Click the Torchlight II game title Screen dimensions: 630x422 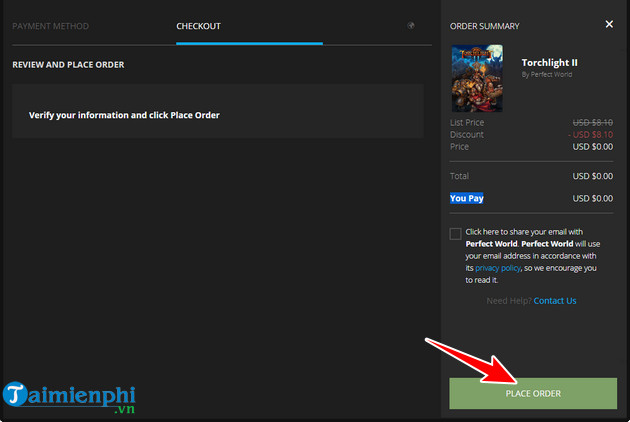549,63
